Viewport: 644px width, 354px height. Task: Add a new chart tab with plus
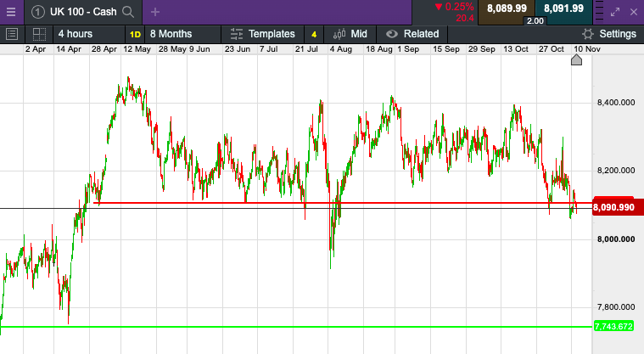(x=154, y=13)
